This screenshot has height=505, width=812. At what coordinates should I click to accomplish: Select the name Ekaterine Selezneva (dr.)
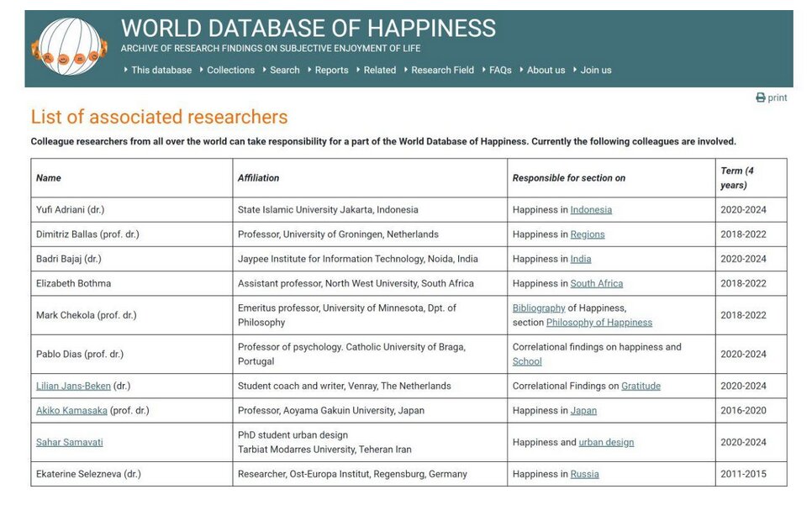click(x=88, y=474)
